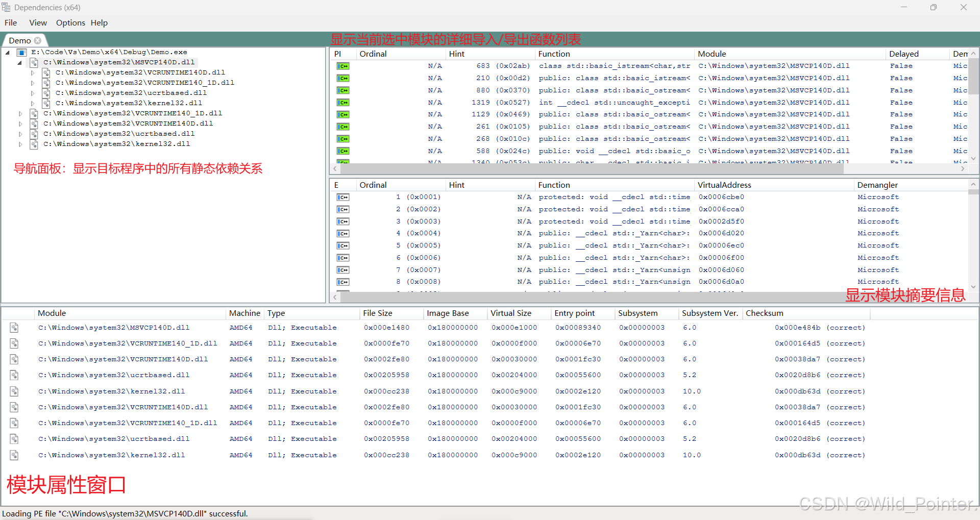Sort module list by Machine header
The width and height of the screenshot is (980, 520).
coord(245,313)
